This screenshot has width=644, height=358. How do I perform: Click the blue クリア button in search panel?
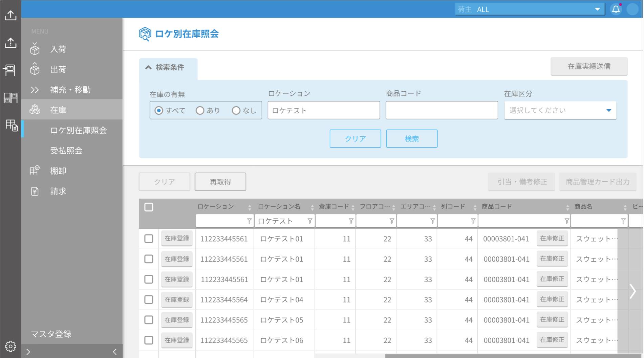click(355, 139)
